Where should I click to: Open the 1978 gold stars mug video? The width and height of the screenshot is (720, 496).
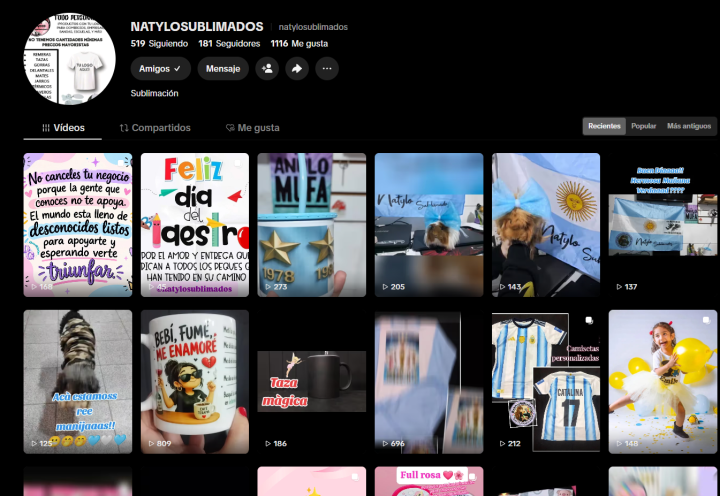click(312, 225)
